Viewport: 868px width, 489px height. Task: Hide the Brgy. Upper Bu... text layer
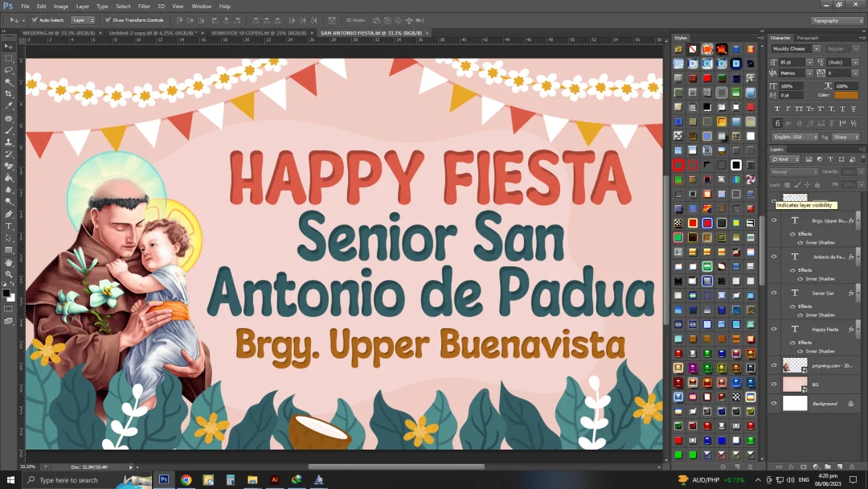coord(774,220)
